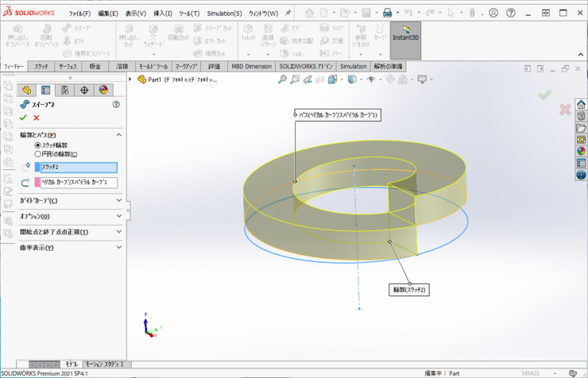The image size is (588, 378).
Task: Open the PropertyManager tab icon
Action: point(45,90)
